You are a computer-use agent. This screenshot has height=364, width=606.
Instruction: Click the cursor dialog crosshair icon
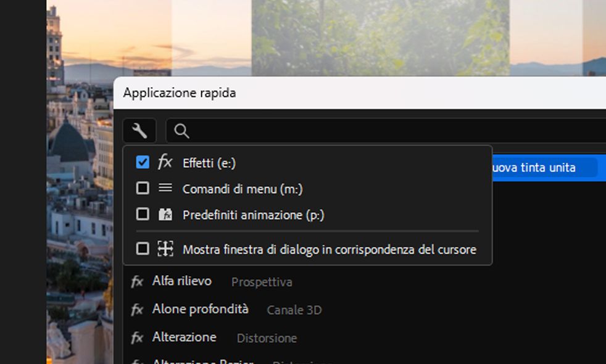tap(165, 249)
